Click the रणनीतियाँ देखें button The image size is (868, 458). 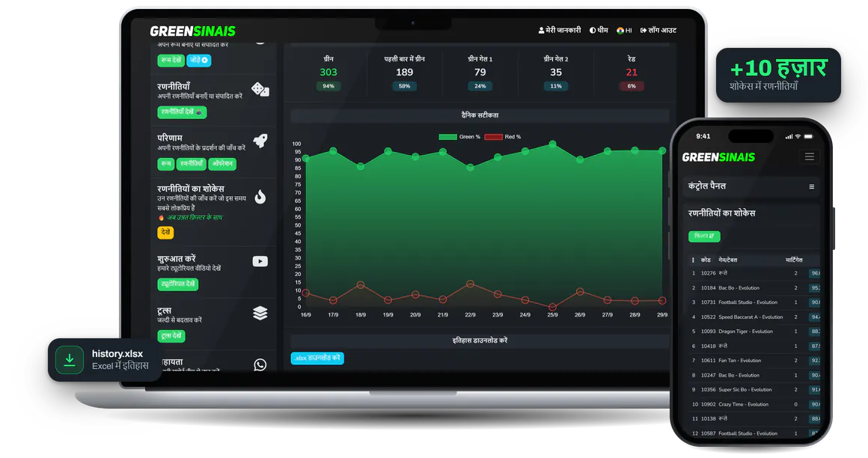pyautogui.click(x=182, y=112)
